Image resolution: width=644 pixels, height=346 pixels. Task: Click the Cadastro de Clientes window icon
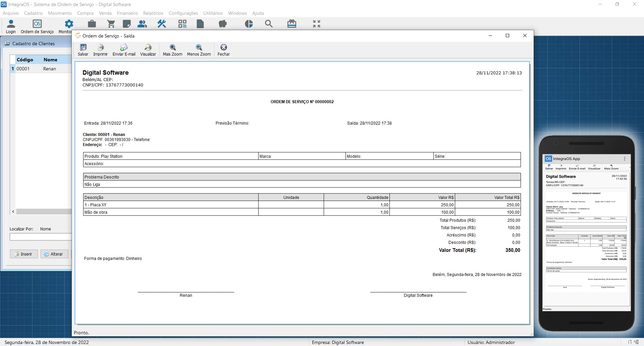(7, 44)
